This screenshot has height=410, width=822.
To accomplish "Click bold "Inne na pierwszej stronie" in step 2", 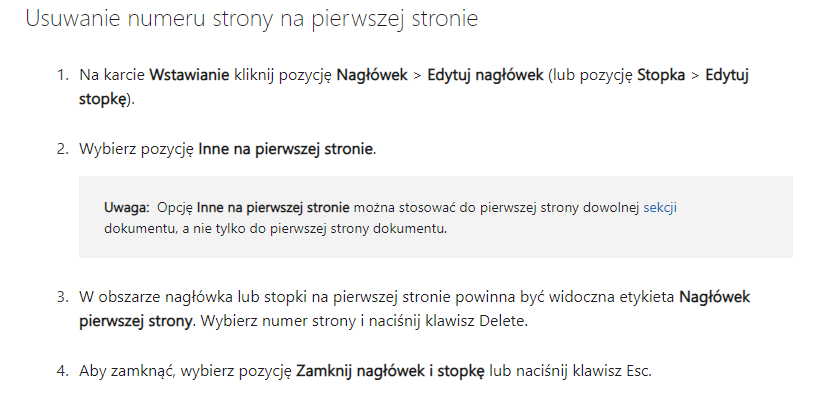I will point(286,149).
